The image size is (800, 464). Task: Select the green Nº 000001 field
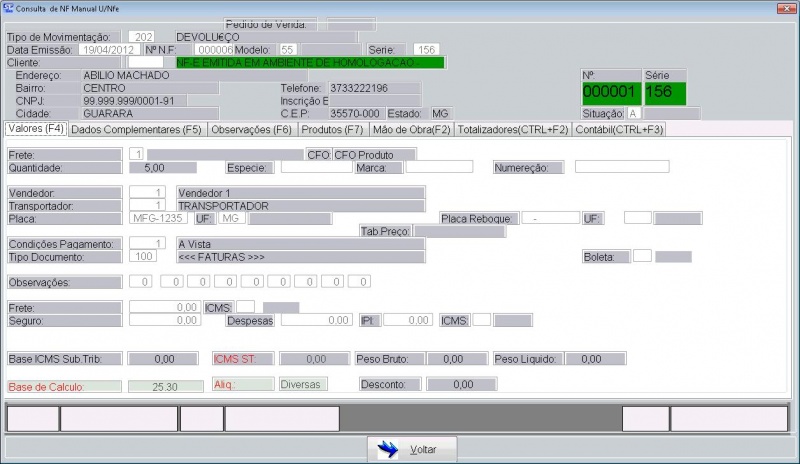[x=611, y=93]
